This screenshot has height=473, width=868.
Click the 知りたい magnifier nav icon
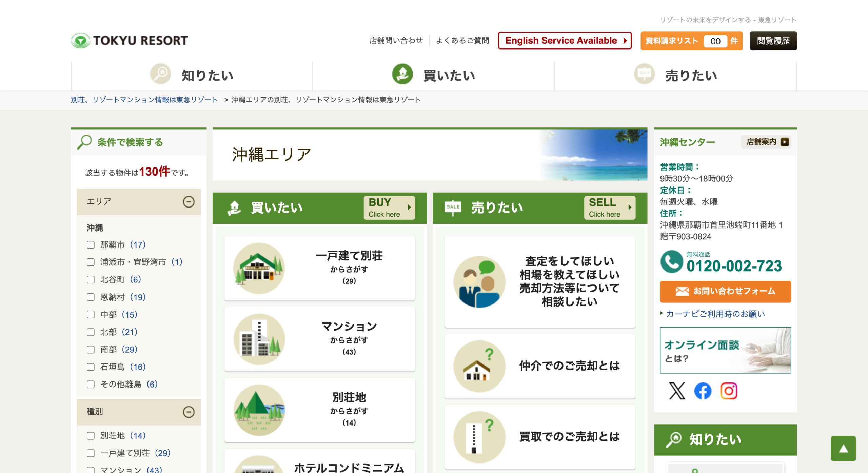tap(160, 74)
